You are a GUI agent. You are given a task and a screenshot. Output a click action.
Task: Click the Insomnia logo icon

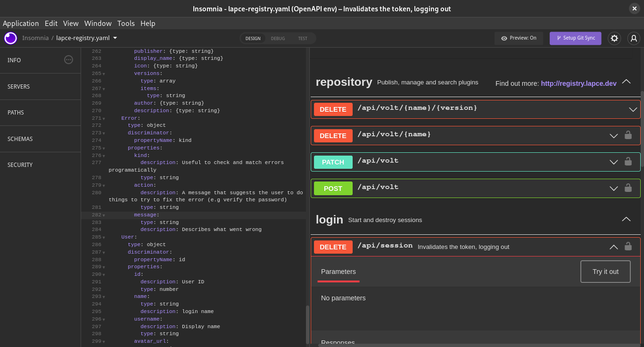10,38
